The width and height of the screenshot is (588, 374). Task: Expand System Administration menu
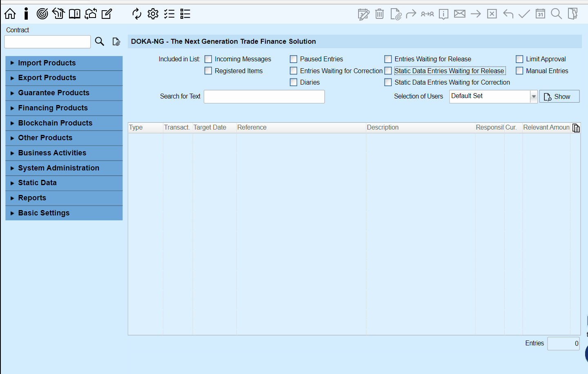click(x=64, y=168)
